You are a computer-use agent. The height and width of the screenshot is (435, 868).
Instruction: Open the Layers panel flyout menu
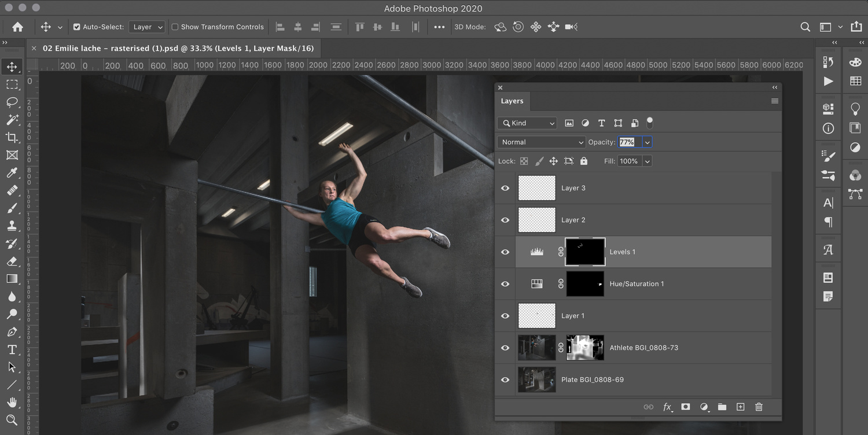(774, 101)
